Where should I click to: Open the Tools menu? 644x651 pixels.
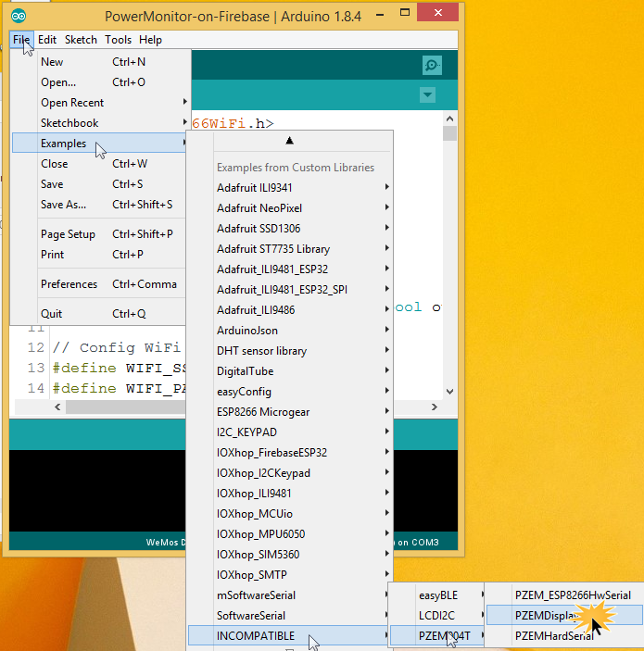click(x=118, y=40)
